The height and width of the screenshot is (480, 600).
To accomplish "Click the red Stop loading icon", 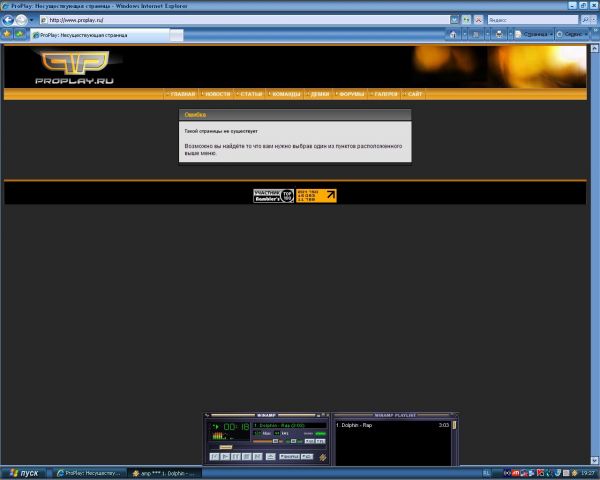I will click(x=478, y=20).
